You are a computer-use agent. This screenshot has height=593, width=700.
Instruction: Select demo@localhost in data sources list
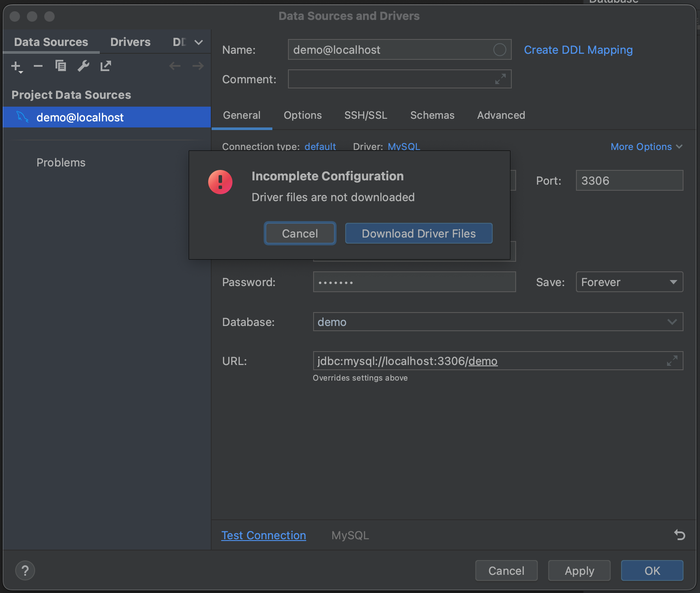[107, 117]
